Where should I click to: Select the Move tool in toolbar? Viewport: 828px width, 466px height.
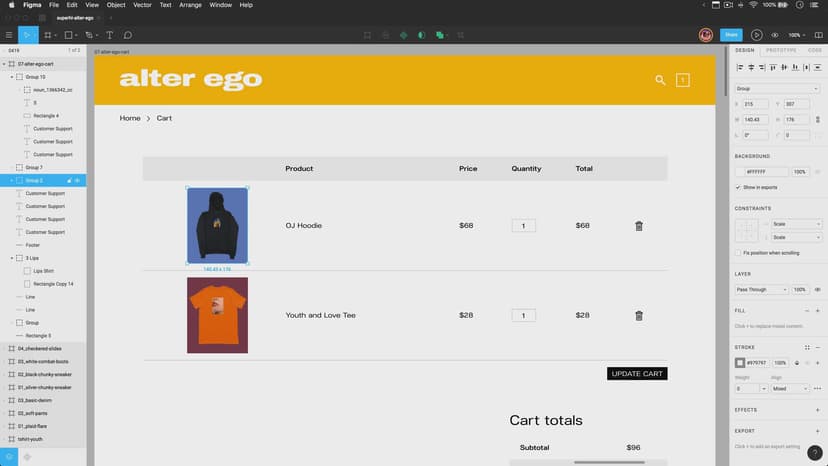point(27,35)
